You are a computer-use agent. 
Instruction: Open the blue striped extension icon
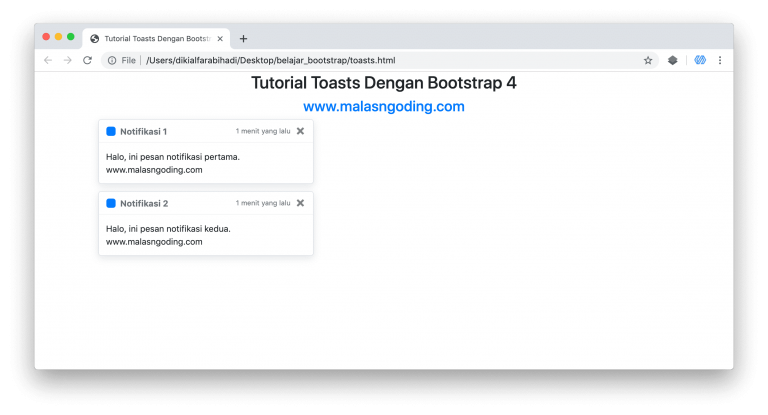[x=700, y=60]
